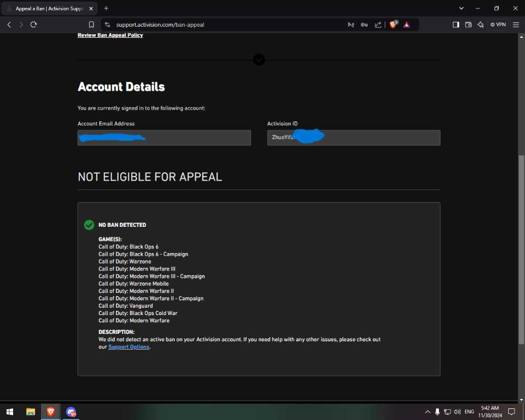Image resolution: width=525 pixels, height=420 pixels.
Task: Open the tab search dropdown arrow
Action: pyautogui.click(x=461, y=8)
